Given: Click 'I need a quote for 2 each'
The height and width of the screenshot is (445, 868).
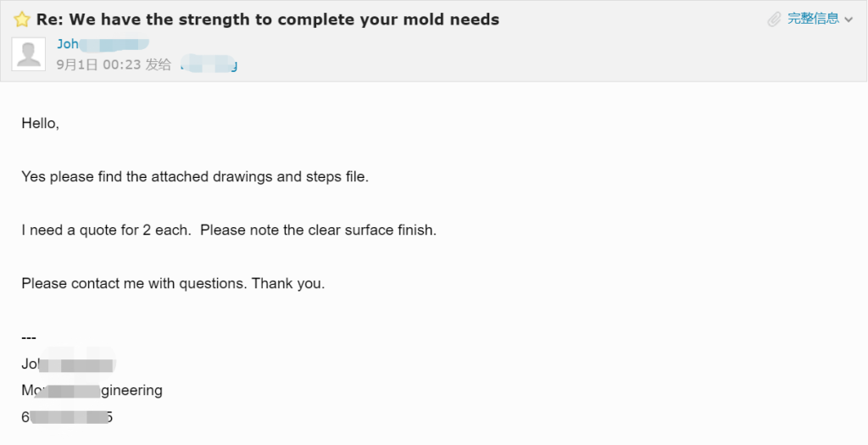Looking at the screenshot, I should pos(106,231).
